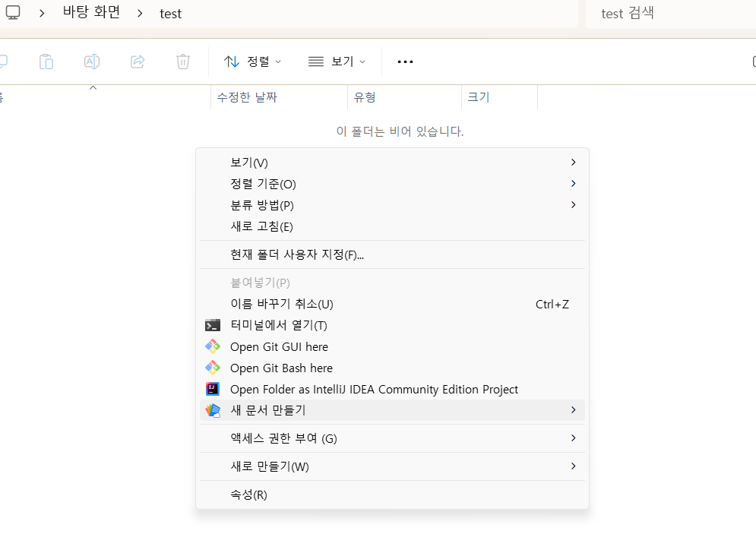Open the 정렬 sort dropdown
756x537 pixels.
point(253,62)
